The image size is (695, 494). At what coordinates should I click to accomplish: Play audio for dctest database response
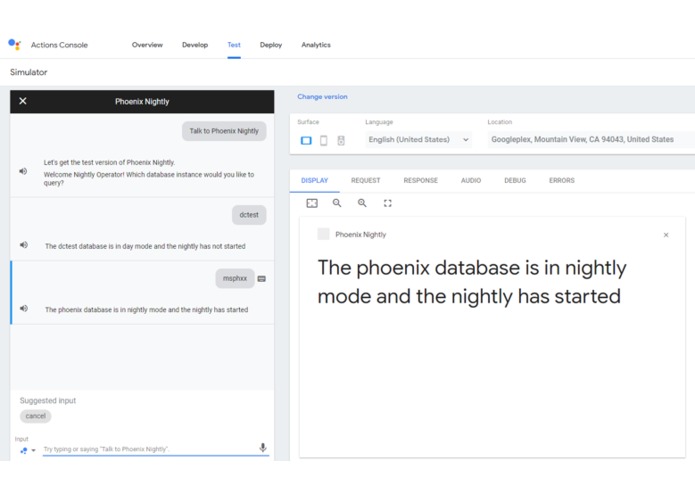click(x=23, y=245)
